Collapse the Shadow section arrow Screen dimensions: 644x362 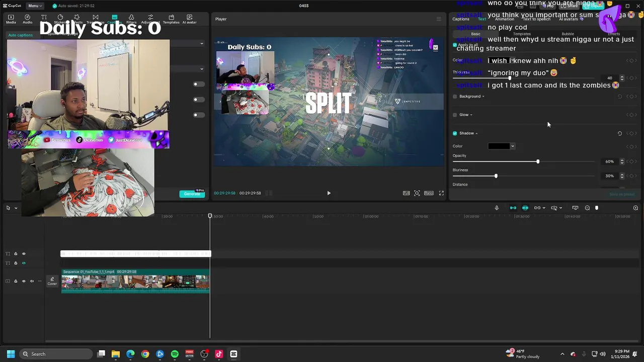[x=476, y=133]
